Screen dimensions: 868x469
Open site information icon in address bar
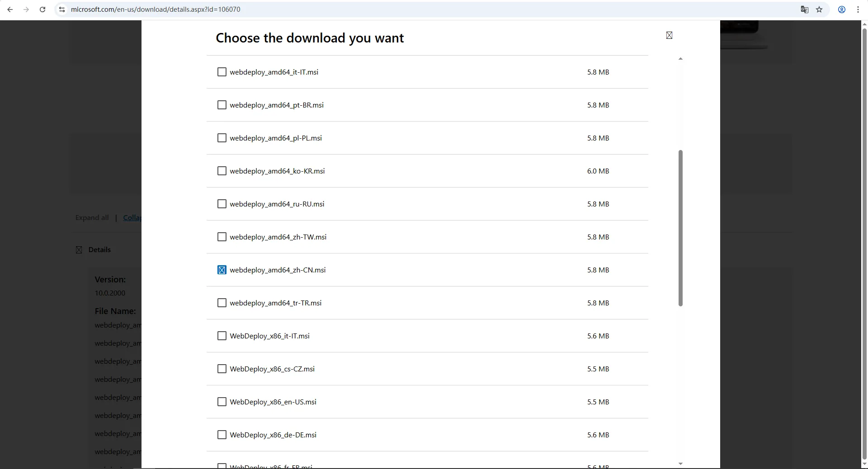pos(62,9)
